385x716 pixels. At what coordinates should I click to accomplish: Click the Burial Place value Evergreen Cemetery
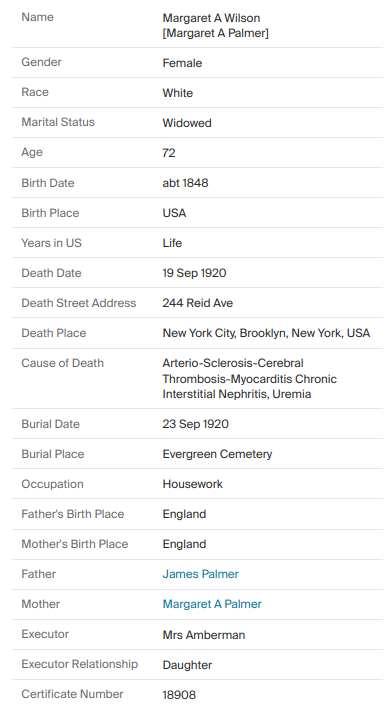tap(217, 454)
